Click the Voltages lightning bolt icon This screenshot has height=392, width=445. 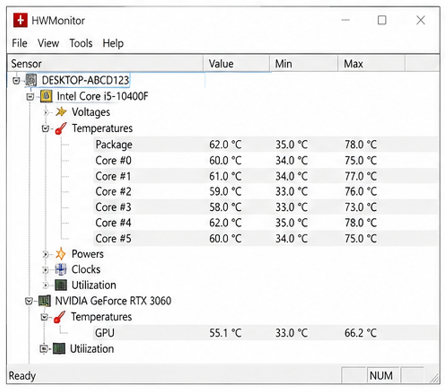(61, 112)
